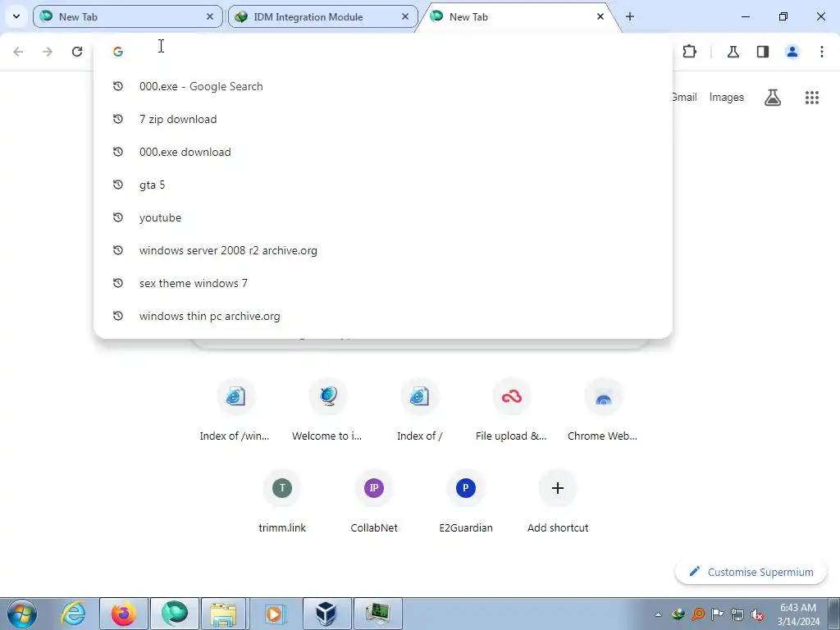Click the Google icon in address bar

(x=118, y=52)
